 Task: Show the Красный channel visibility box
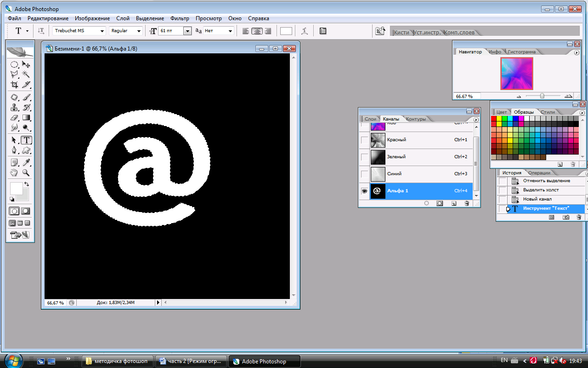tap(365, 140)
